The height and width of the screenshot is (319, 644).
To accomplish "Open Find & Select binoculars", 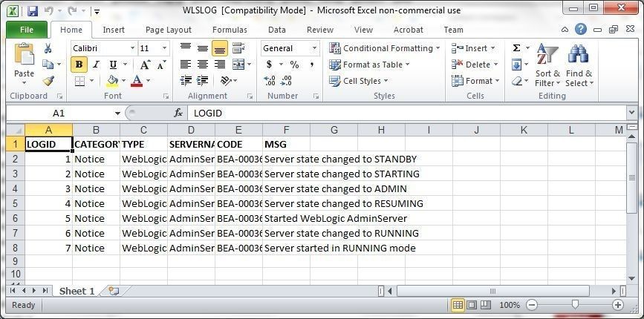I will click(579, 65).
